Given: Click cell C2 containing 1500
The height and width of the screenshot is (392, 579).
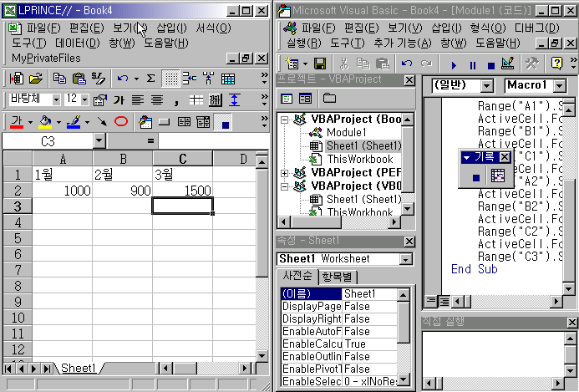Looking at the screenshot, I should [182, 191].
